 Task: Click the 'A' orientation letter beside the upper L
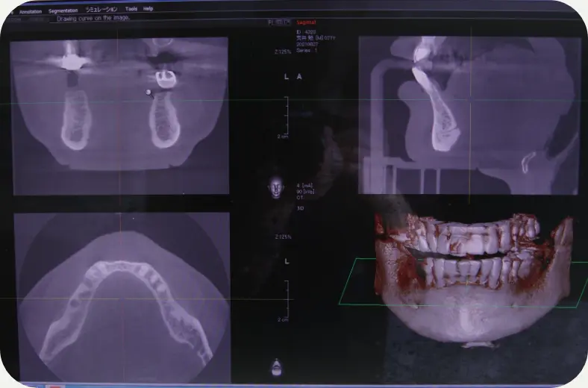coord(299,77)
